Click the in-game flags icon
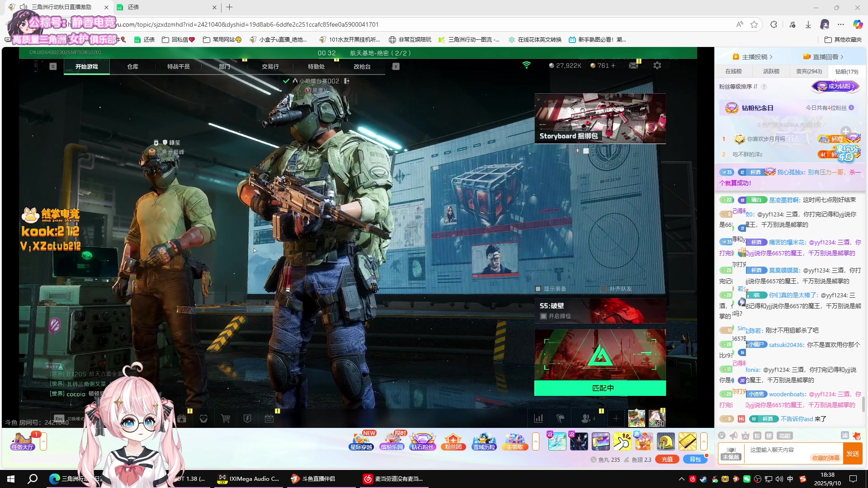The height and width of the screenshot is (488, 868). pos(561,418)
